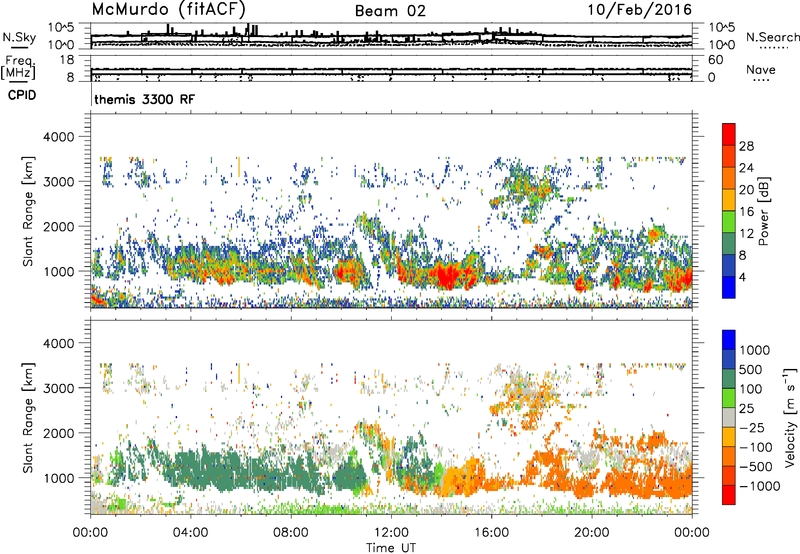This screenshot has height=554, width=800.
Task: Pick the light green Velocity segment between 25 and 100
Action: click(x=729, y=398)
